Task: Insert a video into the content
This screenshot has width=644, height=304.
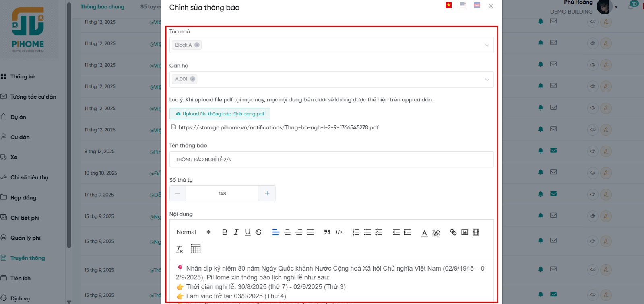Action: 476,232
